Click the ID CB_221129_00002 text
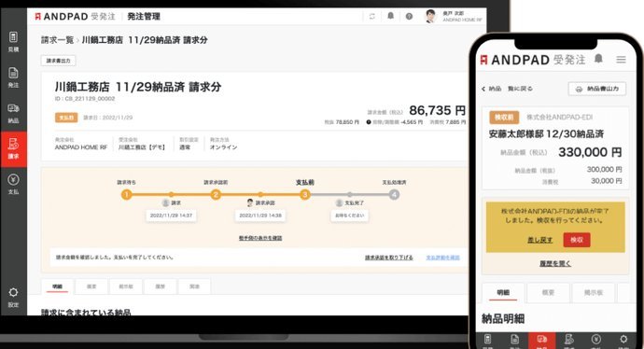This screenshot has height=349, width=644. [85, 99]
